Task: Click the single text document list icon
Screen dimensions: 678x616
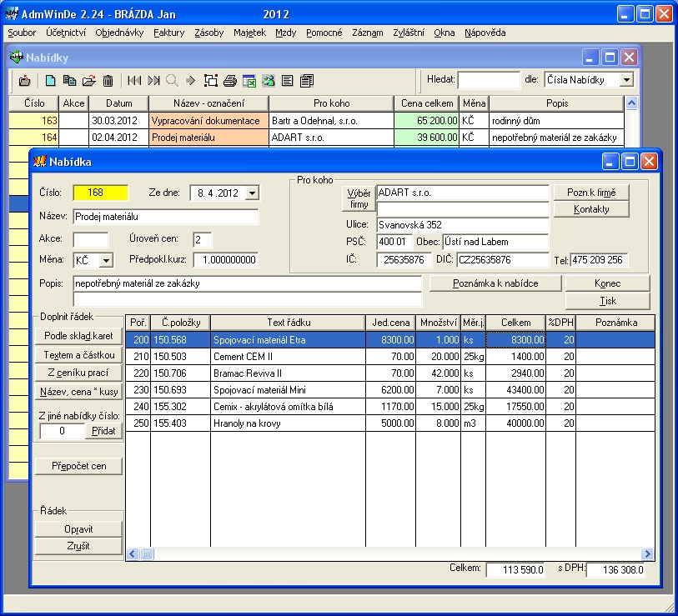Action: point(287,80)
